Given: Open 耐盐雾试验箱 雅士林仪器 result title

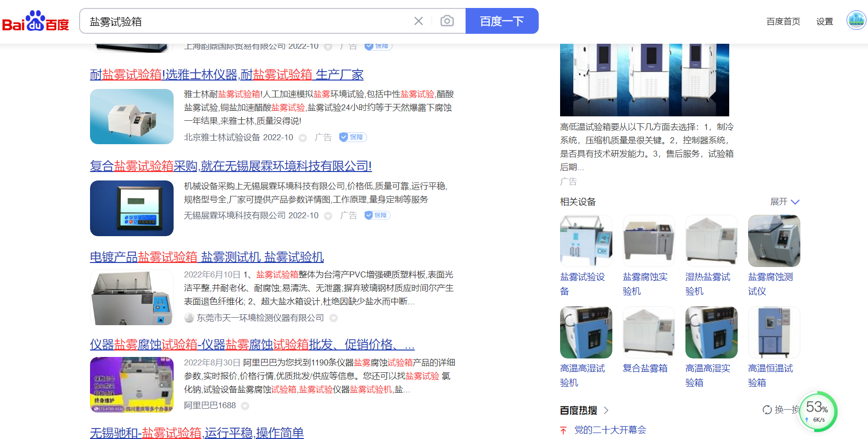Looking at the screenshot, I should coord(227,75).
